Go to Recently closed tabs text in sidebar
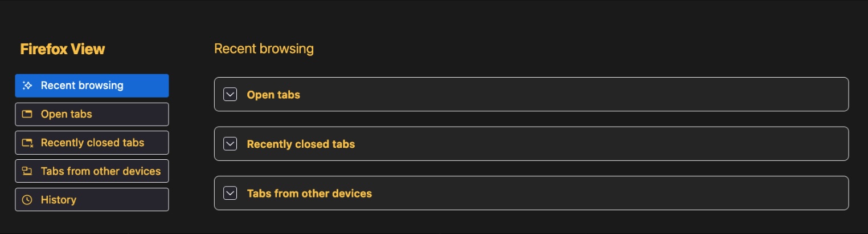The image size is (868, 234). (92, 143)
